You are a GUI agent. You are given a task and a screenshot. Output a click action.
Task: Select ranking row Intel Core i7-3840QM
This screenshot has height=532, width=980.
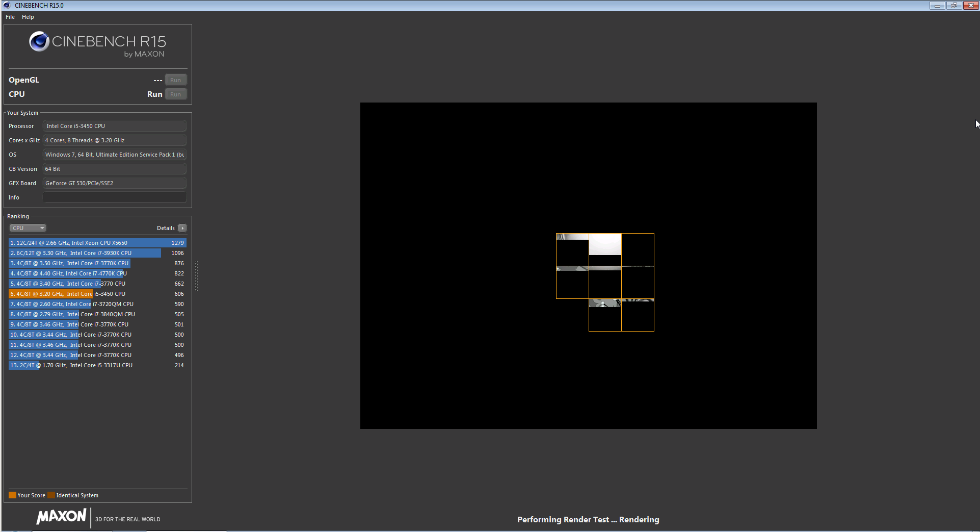(x=97, y=314)
